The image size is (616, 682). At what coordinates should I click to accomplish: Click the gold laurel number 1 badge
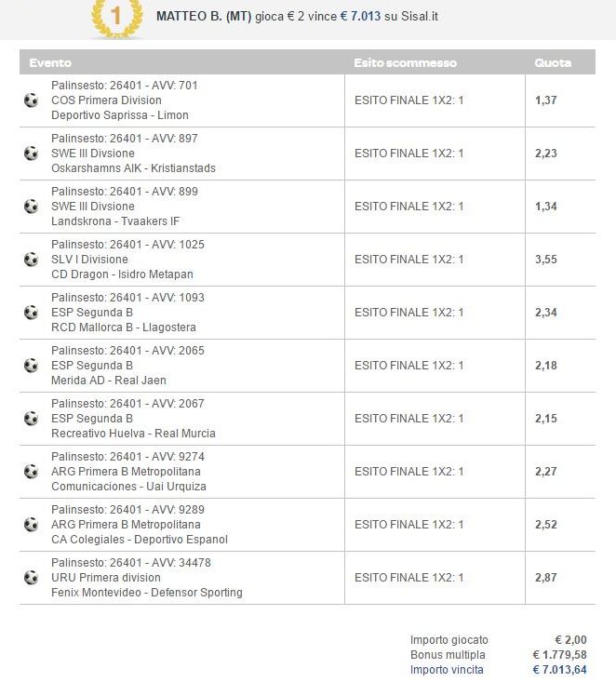[x=116, y=18]
